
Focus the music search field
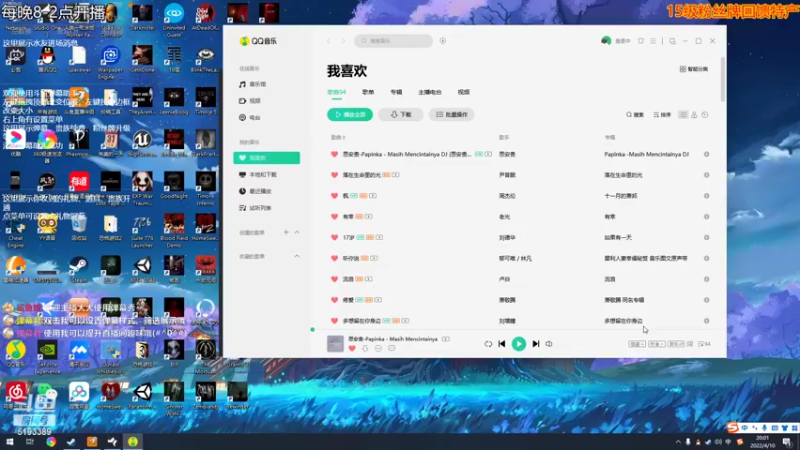393,41
